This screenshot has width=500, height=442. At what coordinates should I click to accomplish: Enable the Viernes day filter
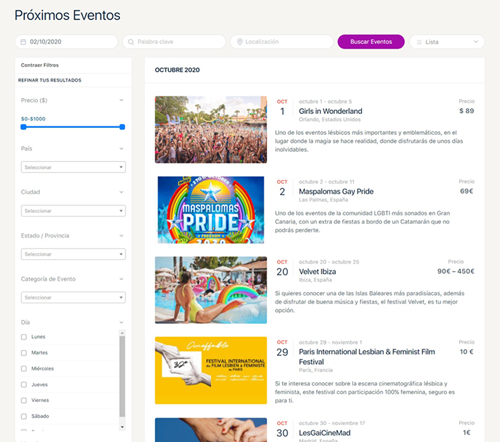click(x=24, y=400)
